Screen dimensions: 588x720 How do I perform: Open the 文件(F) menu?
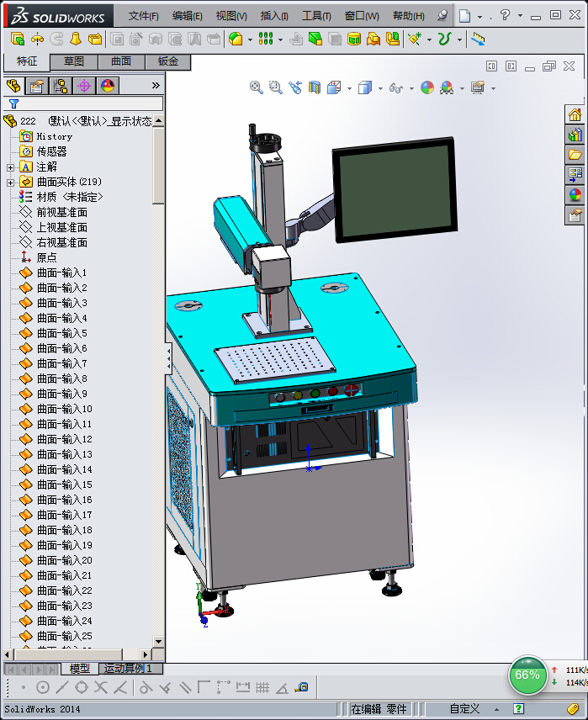143,16
